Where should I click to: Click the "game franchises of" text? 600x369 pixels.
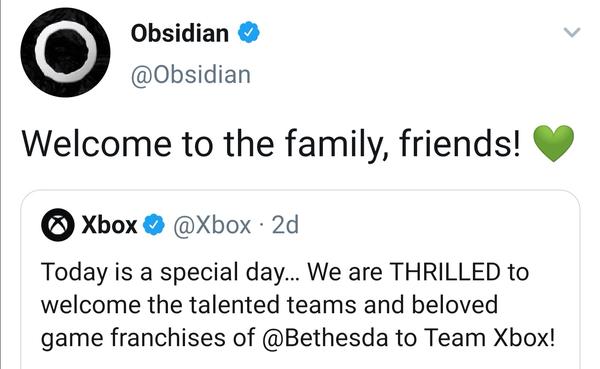pyautogui.click(x=149, y=339)
